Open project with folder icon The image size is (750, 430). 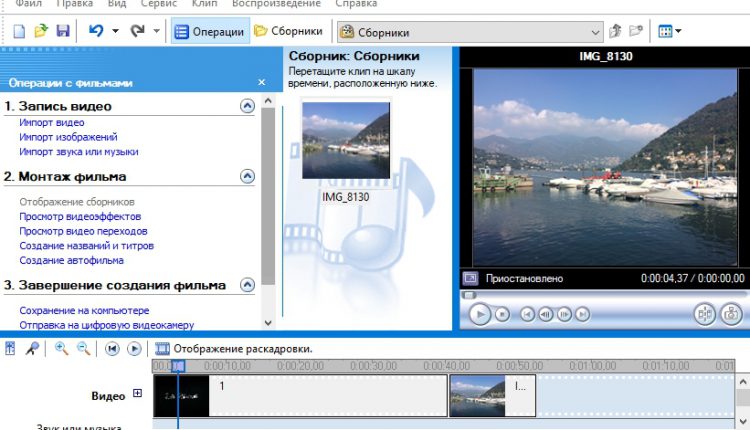[x=41, y=32]
